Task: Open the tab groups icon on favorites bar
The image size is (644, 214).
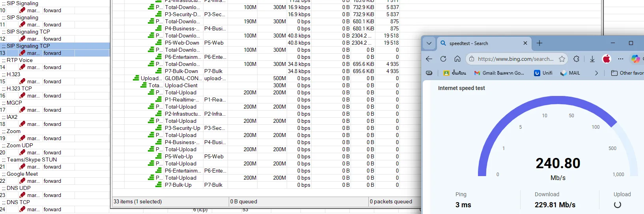Action: click(x=429, y=73)
